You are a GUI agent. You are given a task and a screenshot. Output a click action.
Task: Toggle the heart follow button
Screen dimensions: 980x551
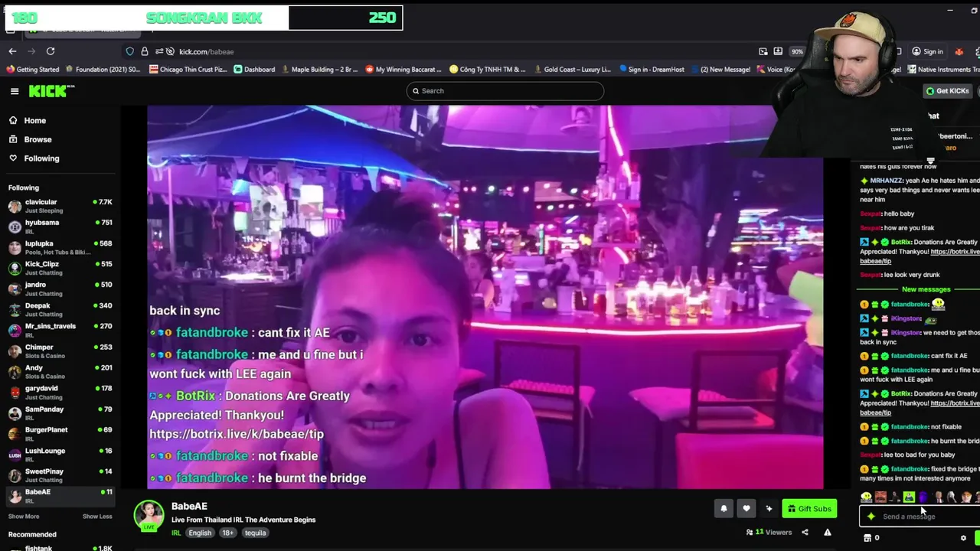pos(746,509)
